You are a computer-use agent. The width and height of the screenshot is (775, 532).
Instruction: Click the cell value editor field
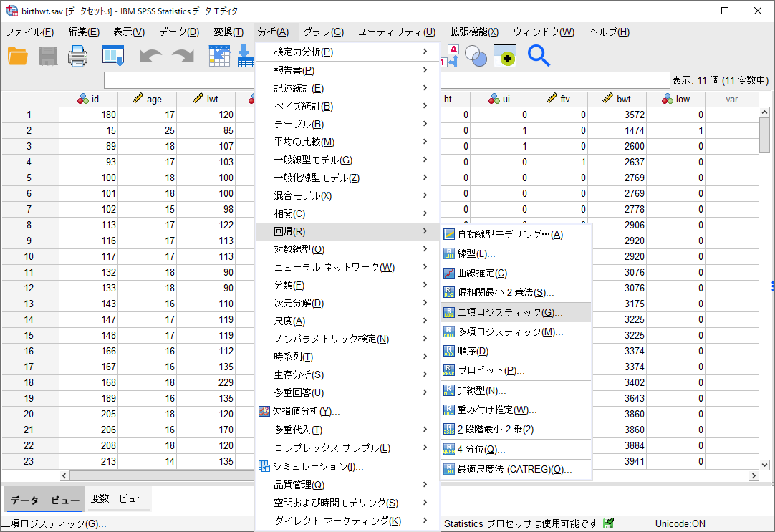[x=387, y=80]
